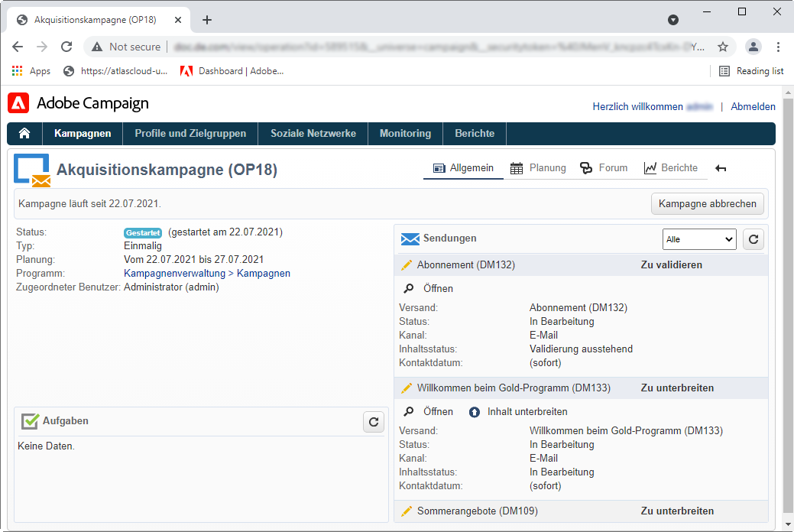Click the Aufgaben checkmark icon
794x532 pixels.
30,421
